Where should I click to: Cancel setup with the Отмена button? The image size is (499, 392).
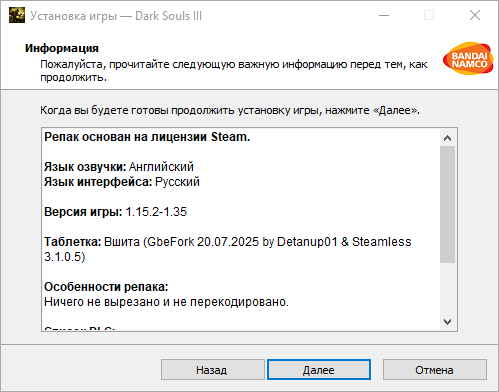[435, 370]
